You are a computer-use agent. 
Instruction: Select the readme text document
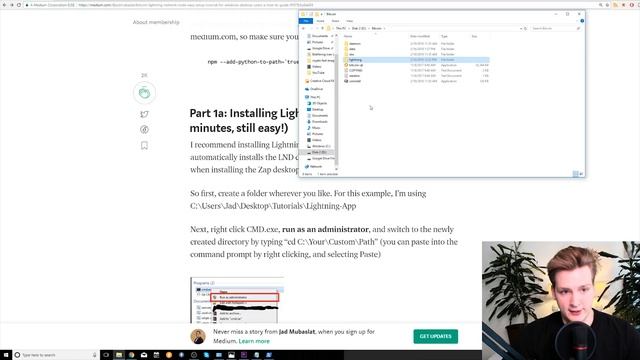354,76
